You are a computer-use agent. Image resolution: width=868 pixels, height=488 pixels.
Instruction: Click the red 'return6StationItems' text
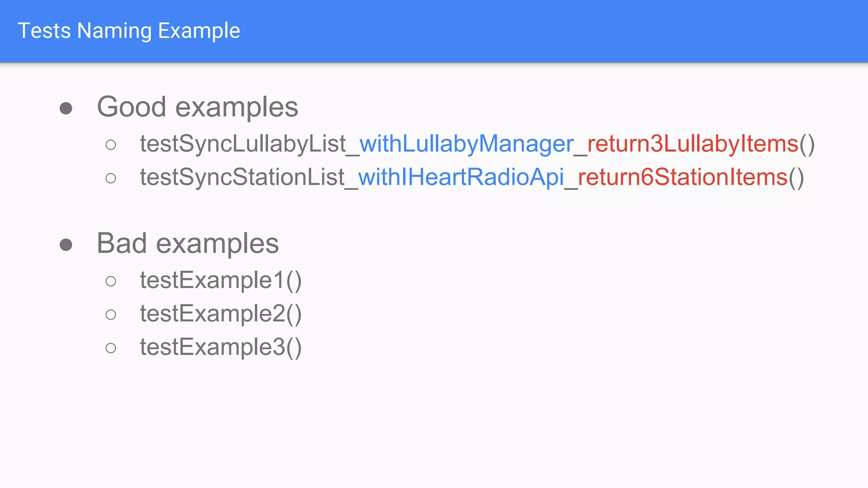click(682, 177)
